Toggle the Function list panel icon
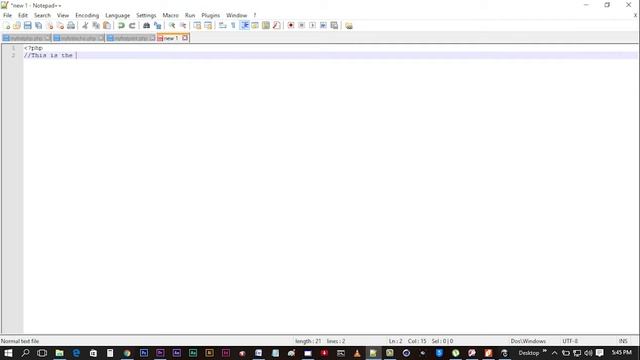The image size is (640, 360). click(276, 25)
